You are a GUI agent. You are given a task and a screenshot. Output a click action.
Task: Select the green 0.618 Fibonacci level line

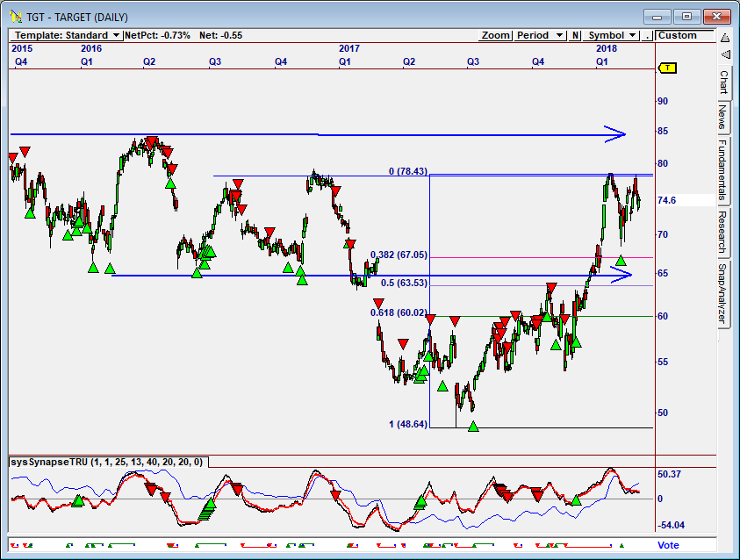pyautogui.click(x=542, y=316)
